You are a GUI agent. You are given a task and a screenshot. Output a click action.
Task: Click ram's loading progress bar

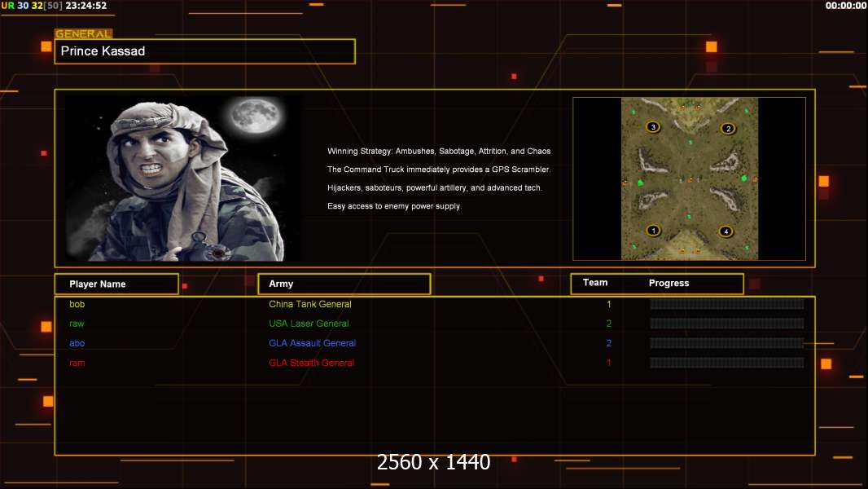[x=727, y=363]
